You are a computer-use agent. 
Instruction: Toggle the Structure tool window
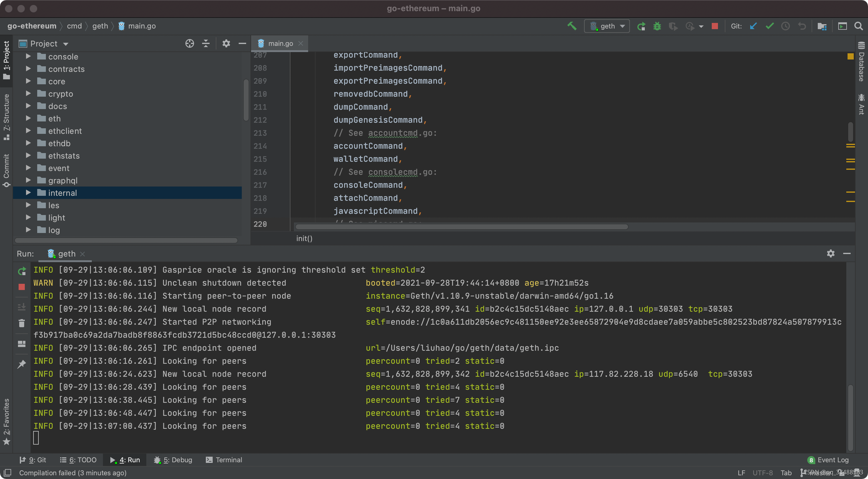(6, 117)
